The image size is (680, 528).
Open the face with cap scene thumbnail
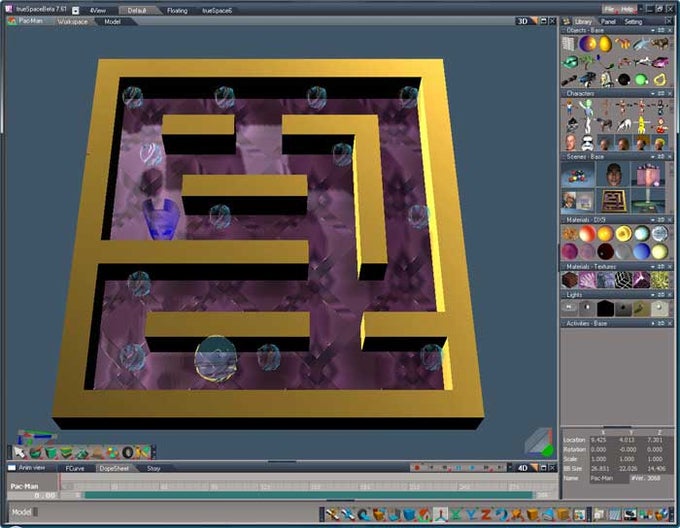point(614,175)
